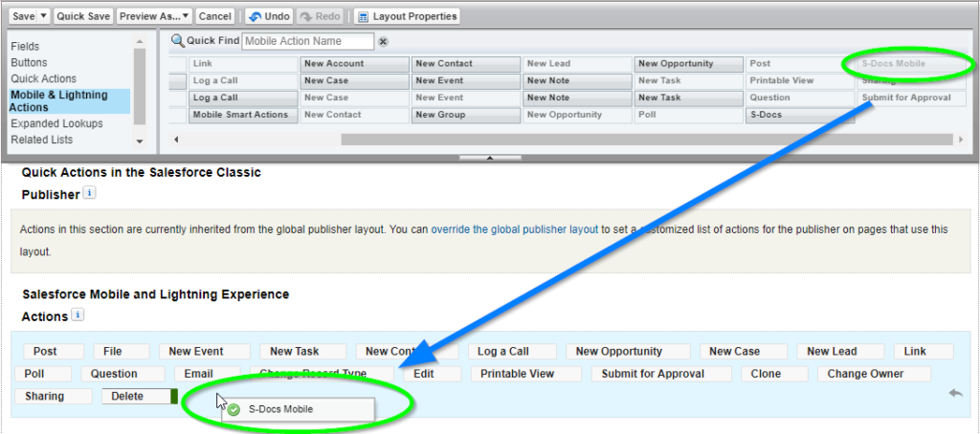Click the Email action
The height and width of the screenshot is (434, 980).
pos(208,374)
